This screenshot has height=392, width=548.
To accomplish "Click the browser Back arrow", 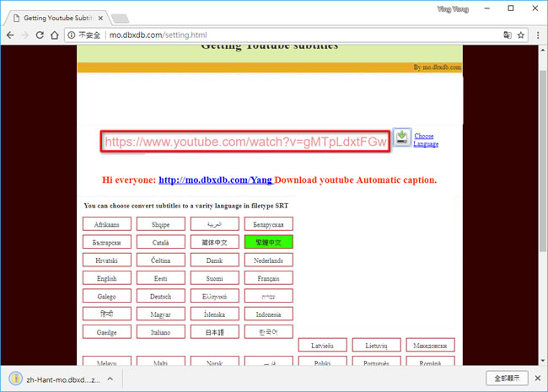I will (10, 35).
